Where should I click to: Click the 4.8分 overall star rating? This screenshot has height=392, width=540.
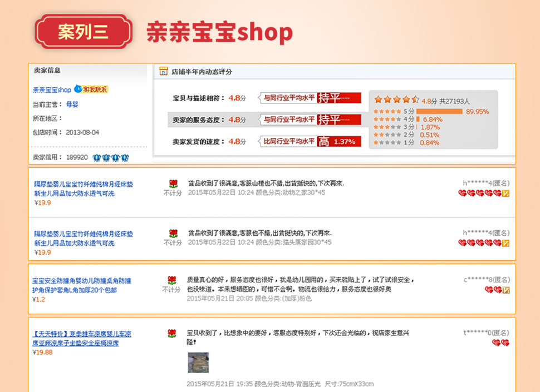[397, 100]
